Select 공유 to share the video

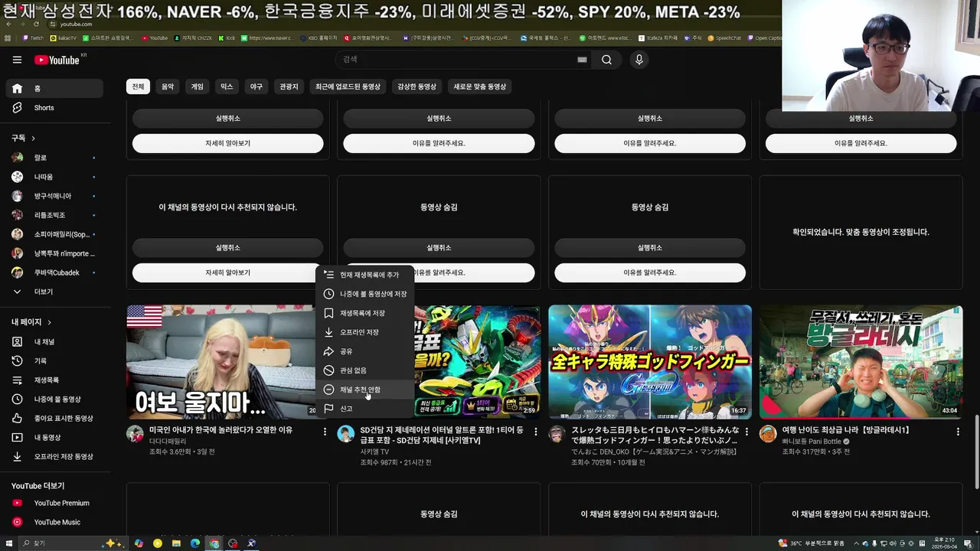click(x=365, y=351)
